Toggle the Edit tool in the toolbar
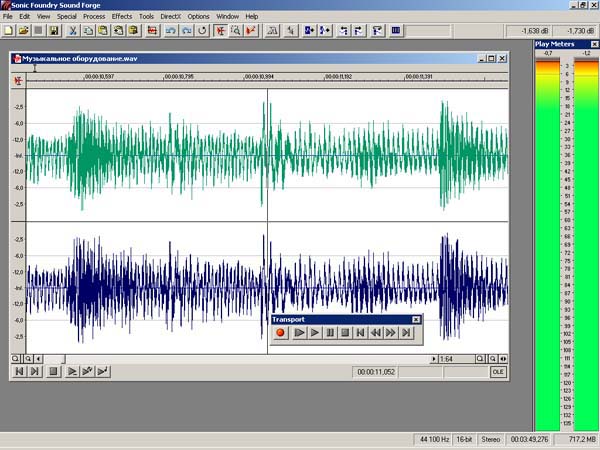 click(x=220, y=31)
